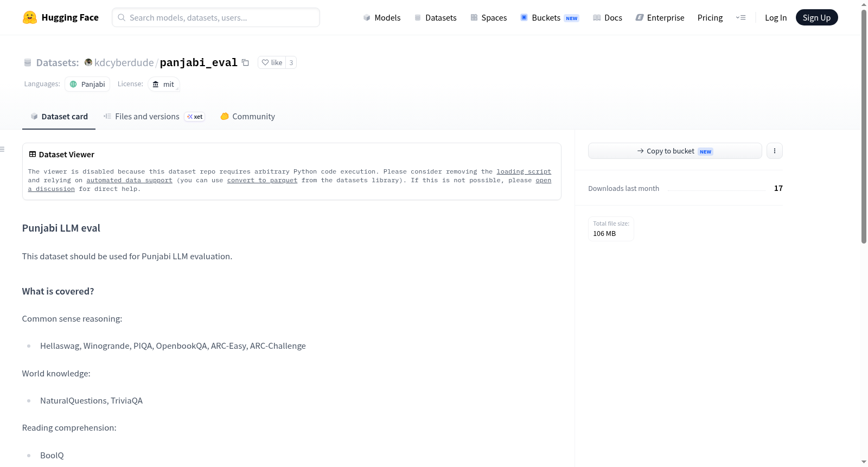868x467 pixels.
Task: Open Buckets in the navigation
Action: coord(550,17)
